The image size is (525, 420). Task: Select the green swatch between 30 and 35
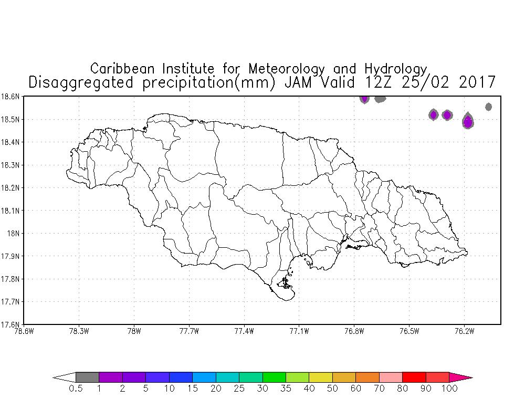(x=274, y=377)
